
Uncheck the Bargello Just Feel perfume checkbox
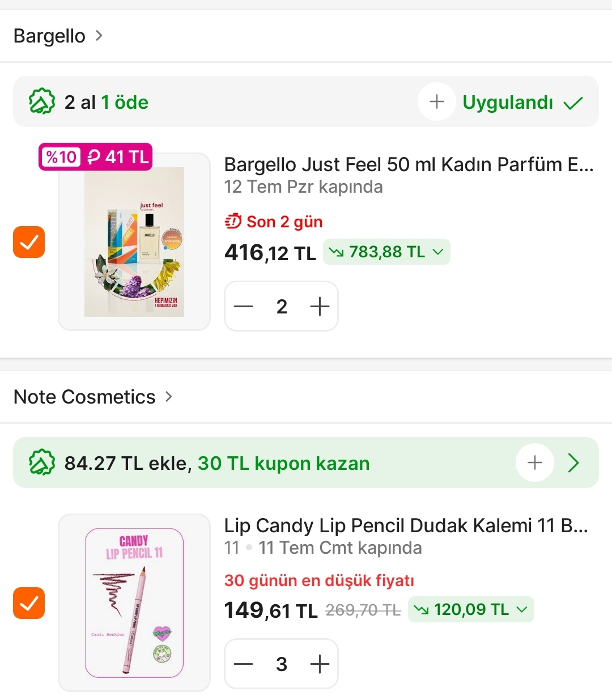click(x=29, y=242)
